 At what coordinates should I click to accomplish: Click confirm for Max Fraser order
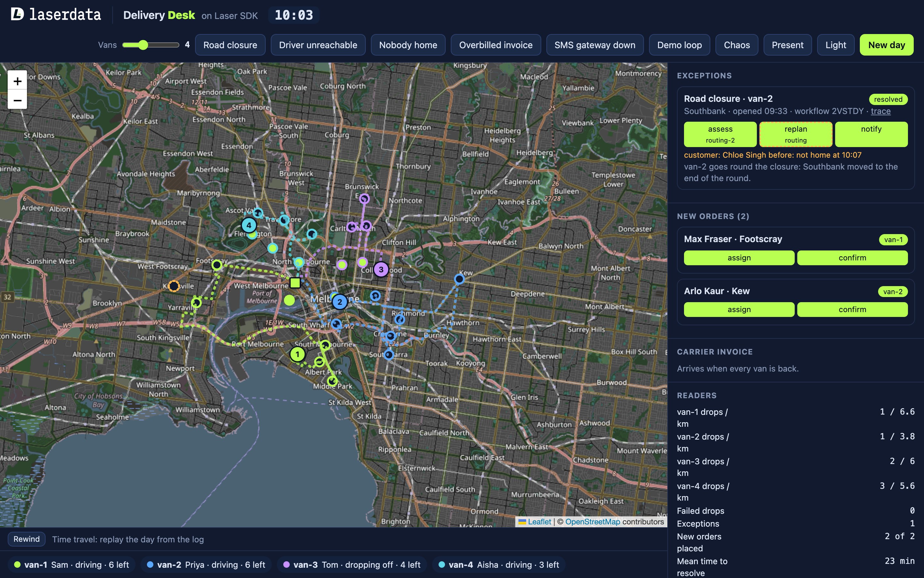(852, 258)
